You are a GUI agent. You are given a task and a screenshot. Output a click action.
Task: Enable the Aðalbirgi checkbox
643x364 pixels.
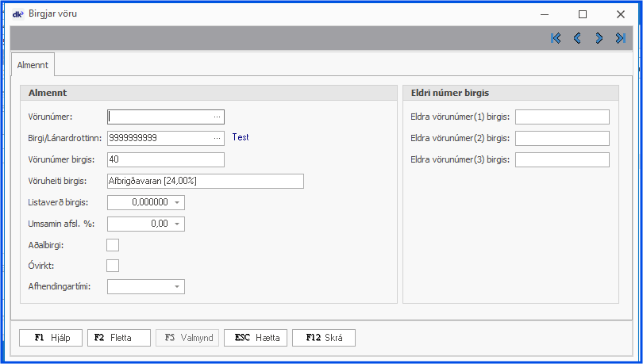click(113, 245)
